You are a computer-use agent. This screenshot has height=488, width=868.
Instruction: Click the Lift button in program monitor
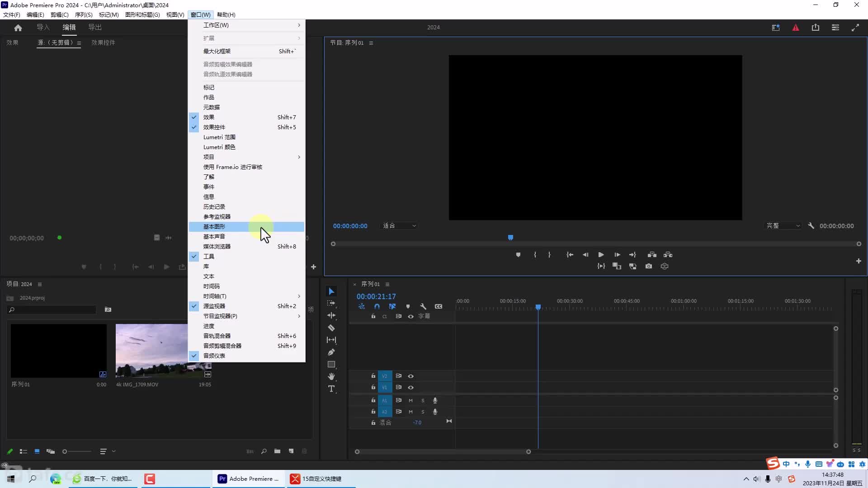652,255
